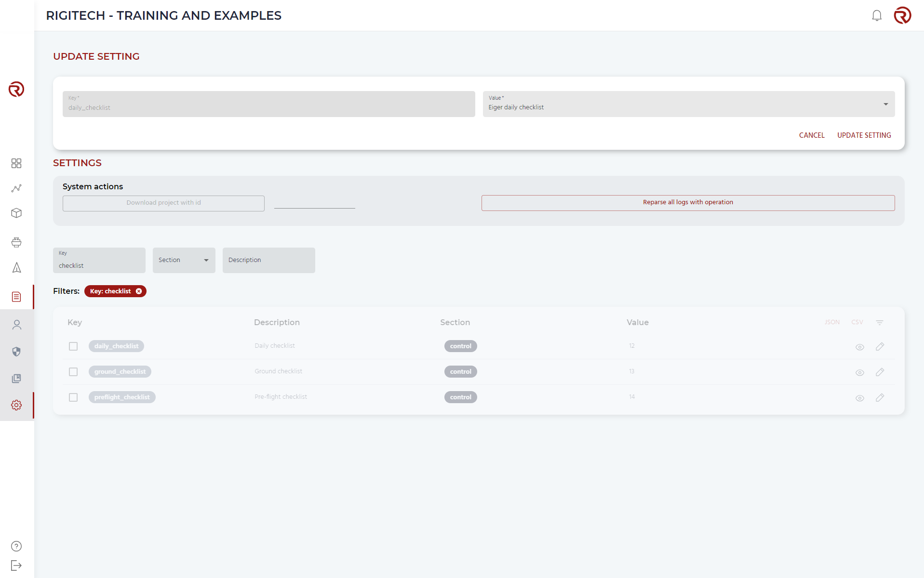Click the UPDATE SETTING button

tap(864, 135)
